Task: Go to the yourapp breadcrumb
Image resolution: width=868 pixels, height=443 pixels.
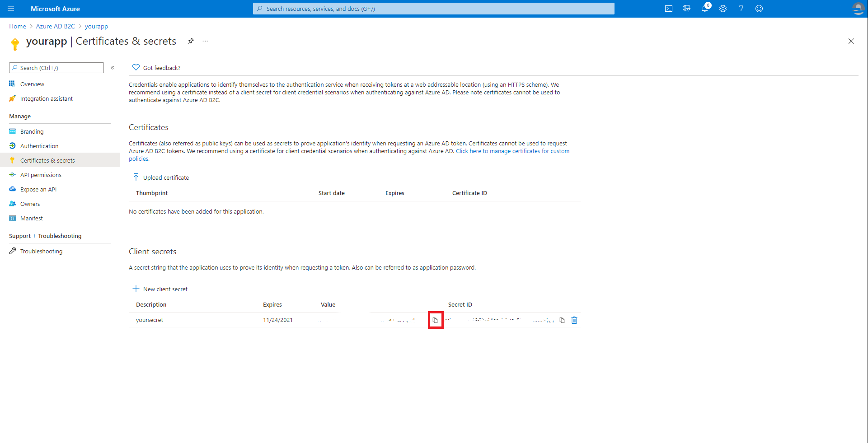Action: [97, 26]
